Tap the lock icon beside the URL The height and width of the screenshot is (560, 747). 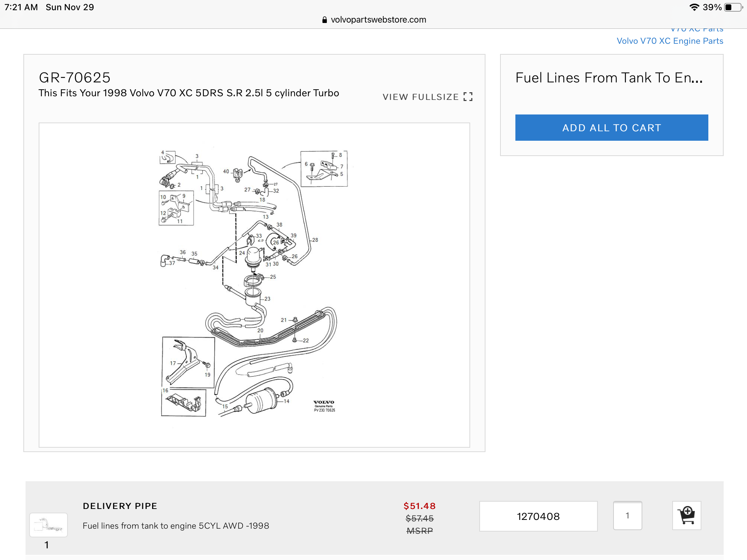point(325,20)
